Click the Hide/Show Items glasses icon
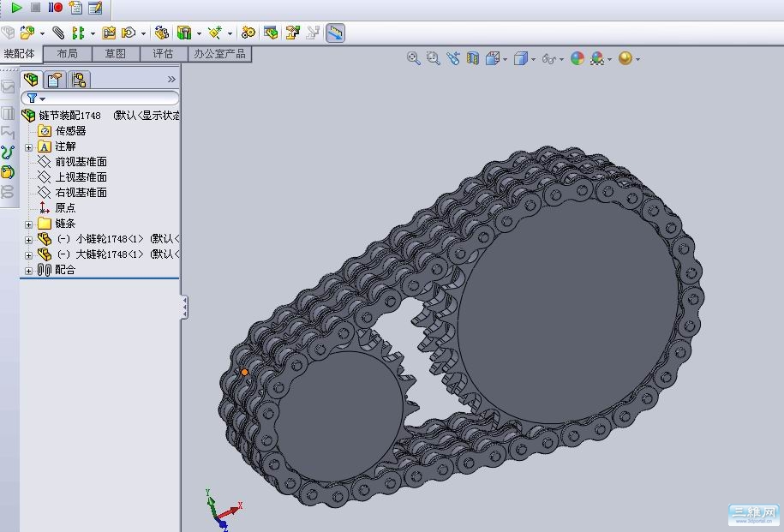 click(549, 59)
